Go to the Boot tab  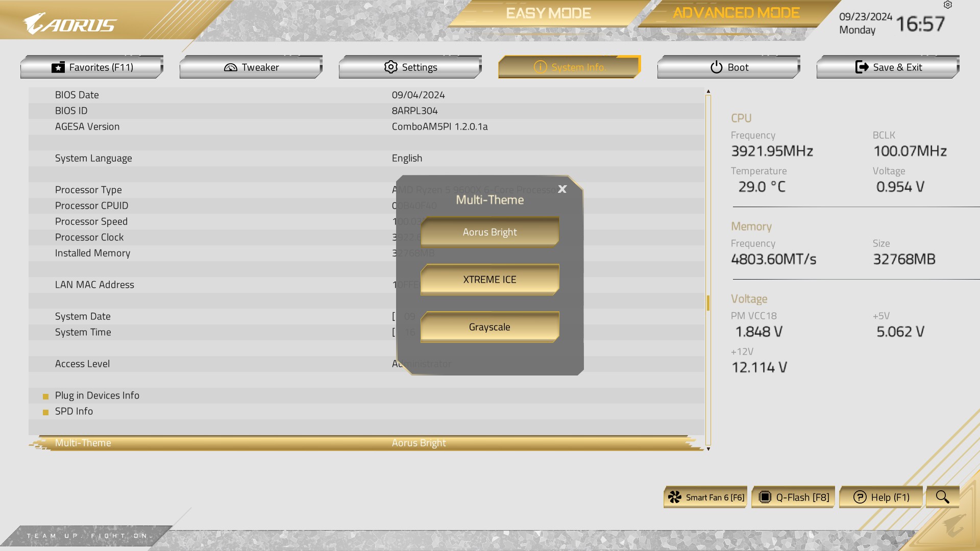[x=729, y=67]
